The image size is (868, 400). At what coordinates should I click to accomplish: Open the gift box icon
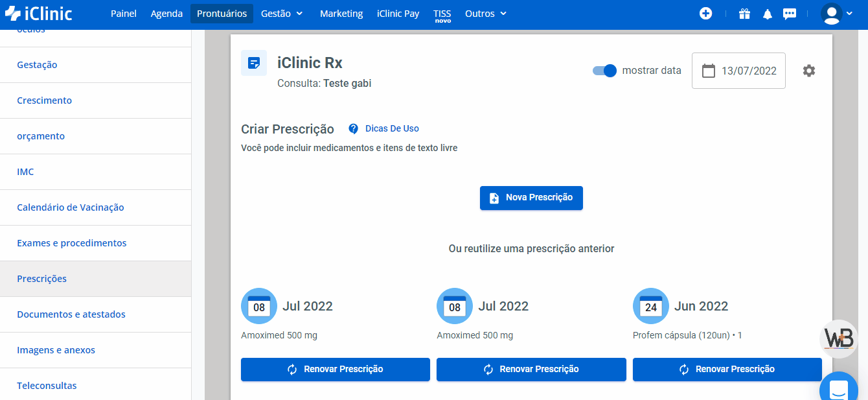pos(744,14)
